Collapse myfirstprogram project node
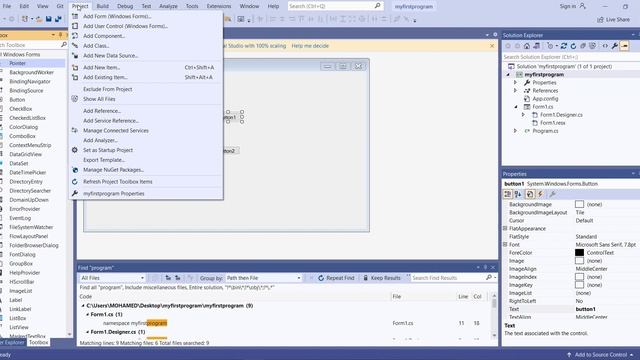640x360 pixels. (x=508, y=75)
